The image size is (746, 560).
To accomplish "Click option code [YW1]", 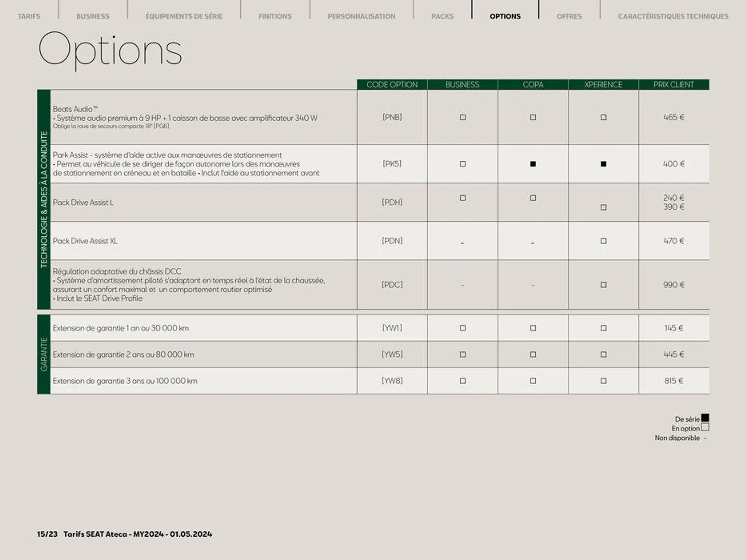I will tap(392, 328).
